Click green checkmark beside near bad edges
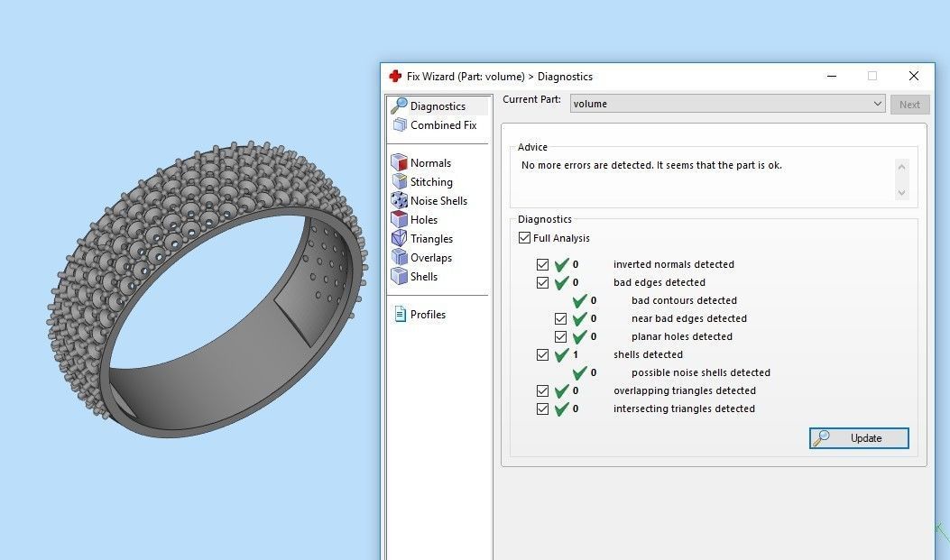Screen dimensions: 950x560 [x=580, y=318]
